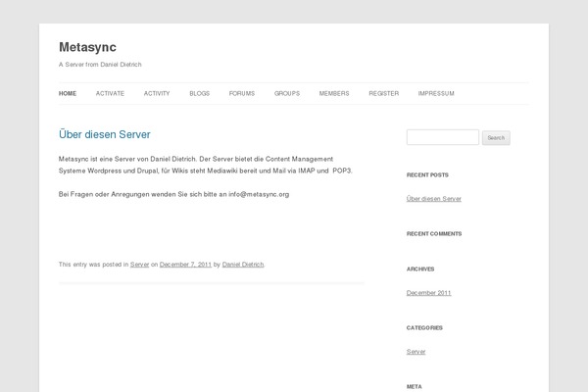Go to the HOME menu item
The width and height of the screenshot is (588, 392).
pos(68,93)
